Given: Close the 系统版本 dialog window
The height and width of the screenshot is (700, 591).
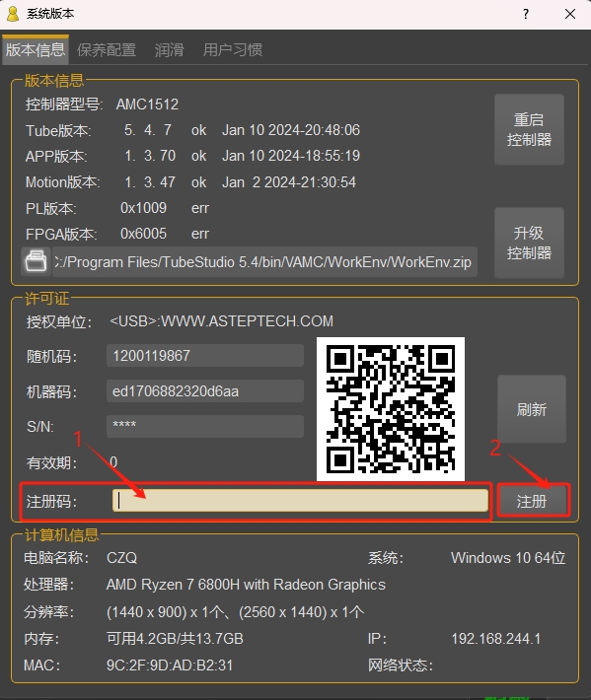Looking at the screenshot, I should [x=570, y=14].
